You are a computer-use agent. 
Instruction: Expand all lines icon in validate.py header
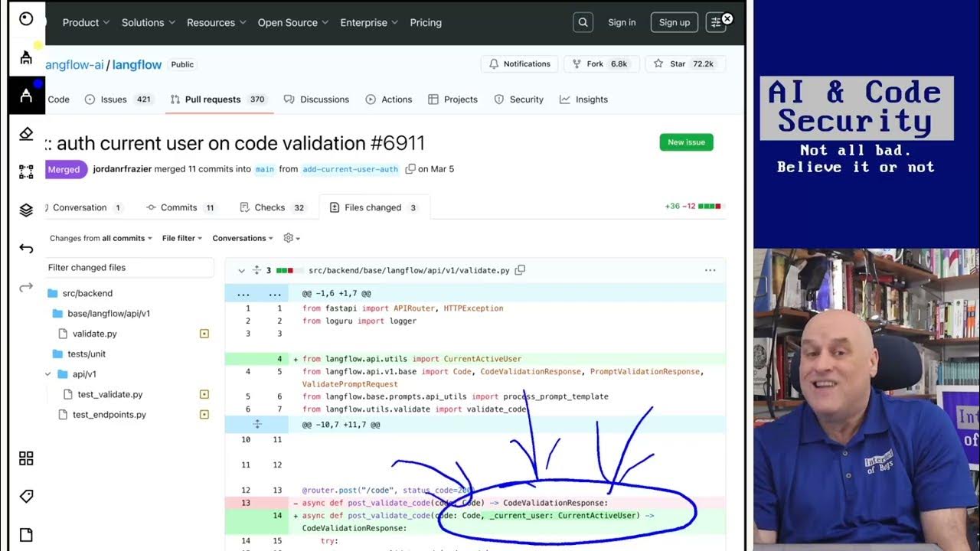point(256,270)
